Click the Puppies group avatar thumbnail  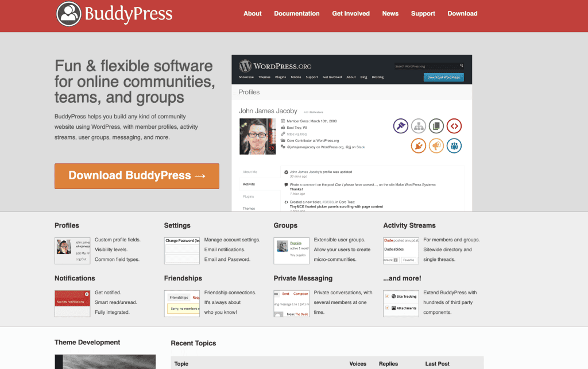coord(282,246)
